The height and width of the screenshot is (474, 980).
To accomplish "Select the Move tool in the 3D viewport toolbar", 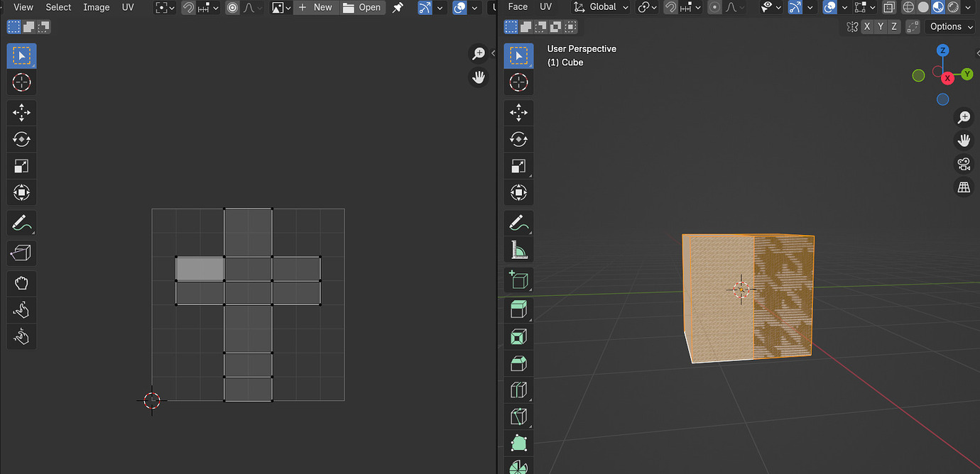I will [518, 112].
